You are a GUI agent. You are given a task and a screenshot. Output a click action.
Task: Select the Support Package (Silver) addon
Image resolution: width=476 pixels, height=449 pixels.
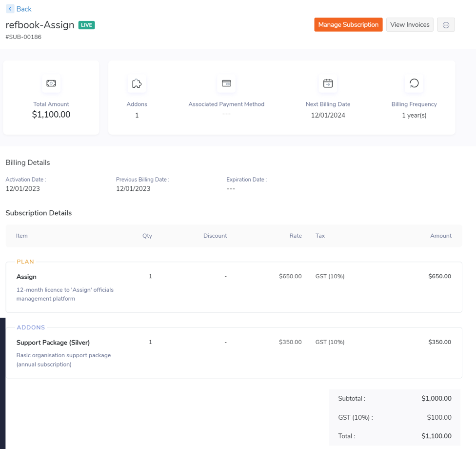pyautogui.click(x=53, y=343)
